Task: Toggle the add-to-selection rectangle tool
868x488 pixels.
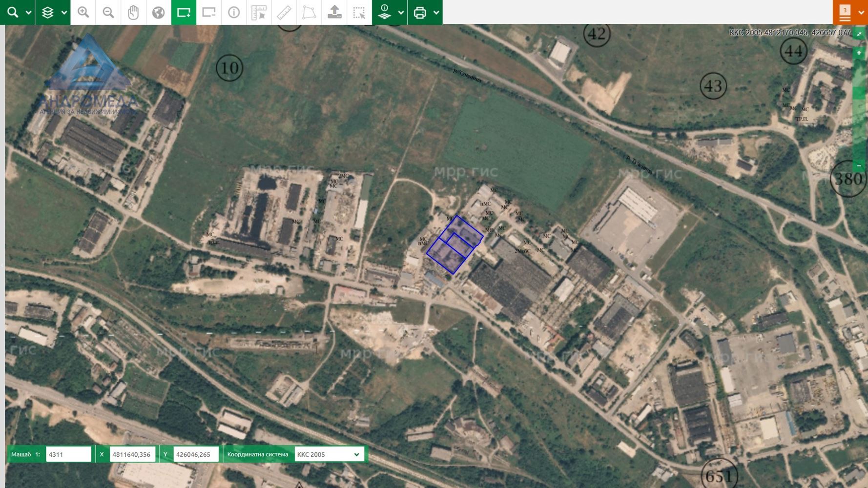Action: (x=184, y=12)
